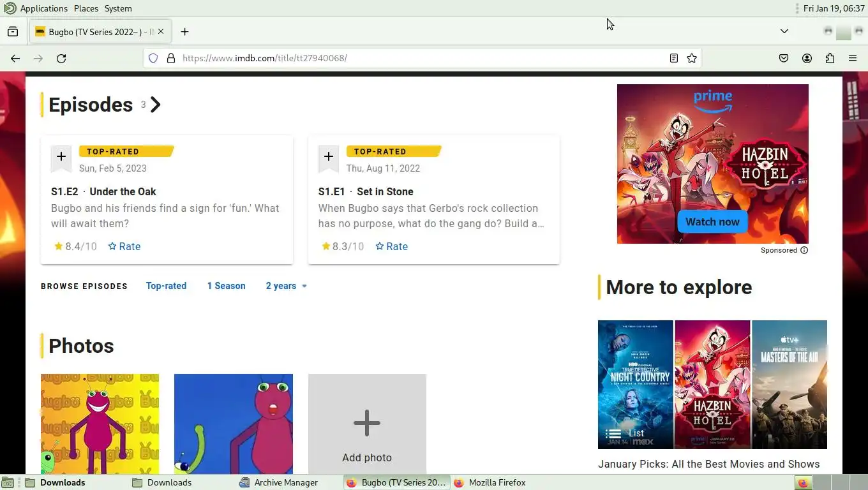This screenshot has height=490, width=868.
Task: Expand the 2 years dropdown
Action: (x=287, y=286)
